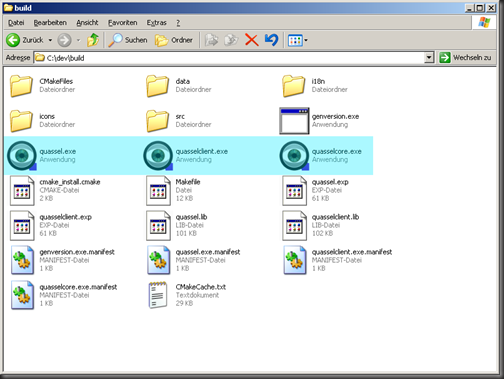Open the Extras menu

(x=156, y=23)
